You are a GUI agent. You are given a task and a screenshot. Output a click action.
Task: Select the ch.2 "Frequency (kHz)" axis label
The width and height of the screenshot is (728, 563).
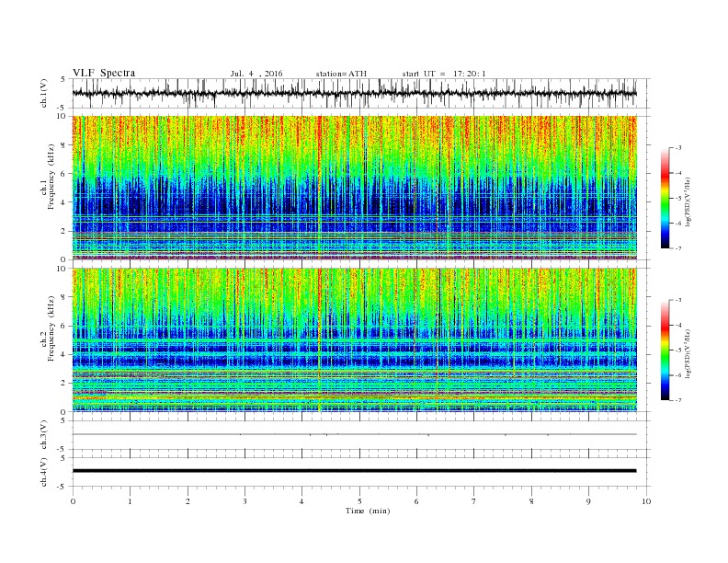pos(51,328)
